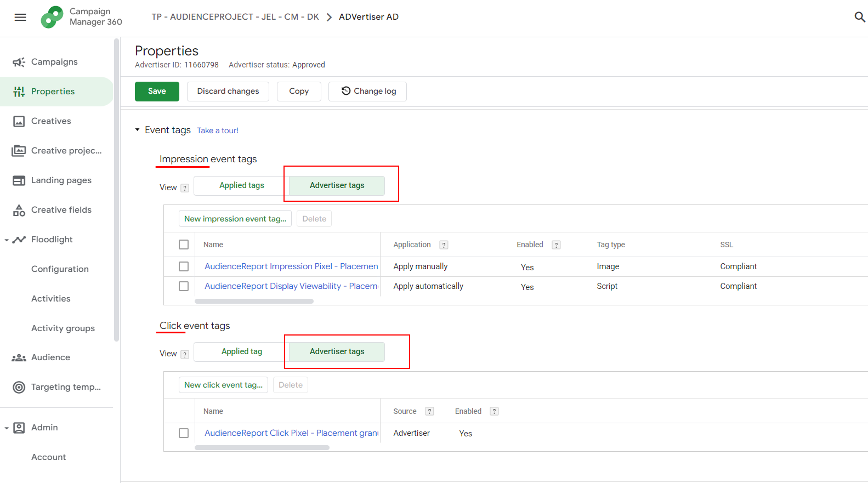
Task: Open help icon beside Application column
Action: tap(444, 245)
